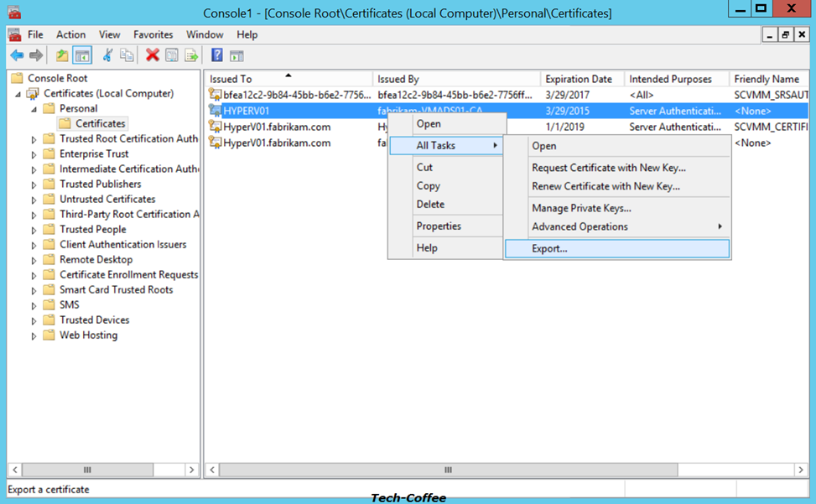Choose Export... in the All Tasks submenu
Image resolution: width=816 pixels, height=504 pixels.
click(616, 248)
